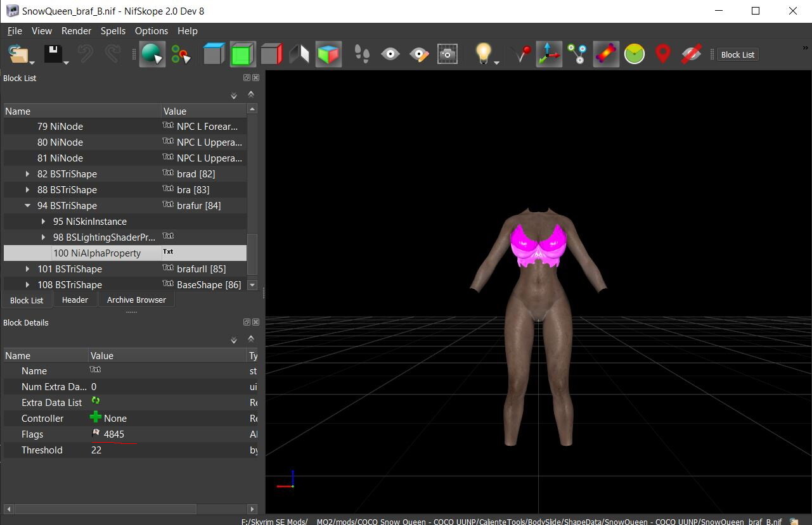The width and height of the screenshot is (812, 525).
Task: Select the Block List tab
Action: point(27,300)
